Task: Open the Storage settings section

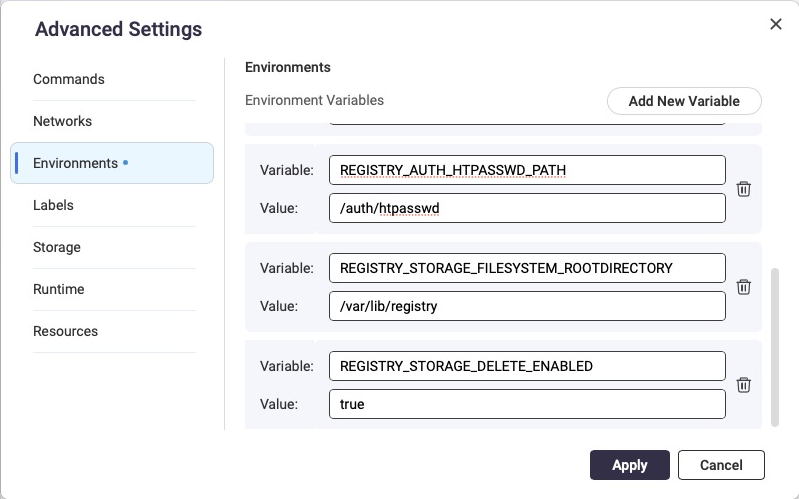Action: pyautogui.click(x=57, y=247)
